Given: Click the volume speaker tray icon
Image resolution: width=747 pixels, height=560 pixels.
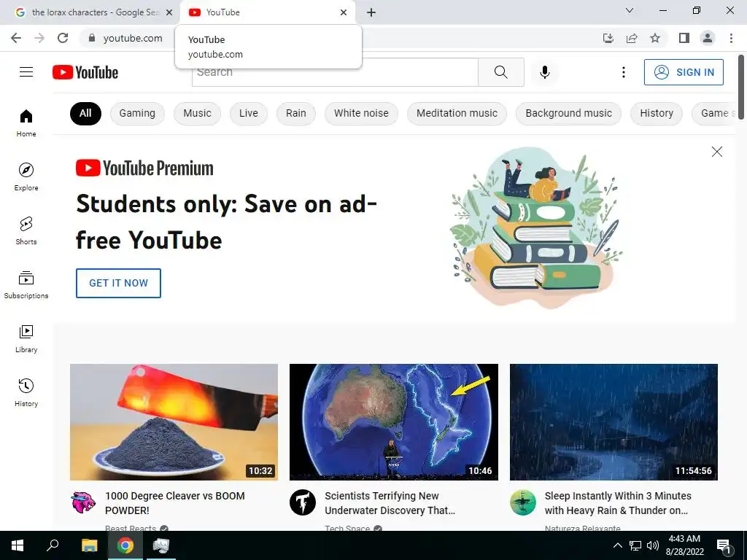Looking at the screenshot, I should pyautogui.click(x=653, y=545).
